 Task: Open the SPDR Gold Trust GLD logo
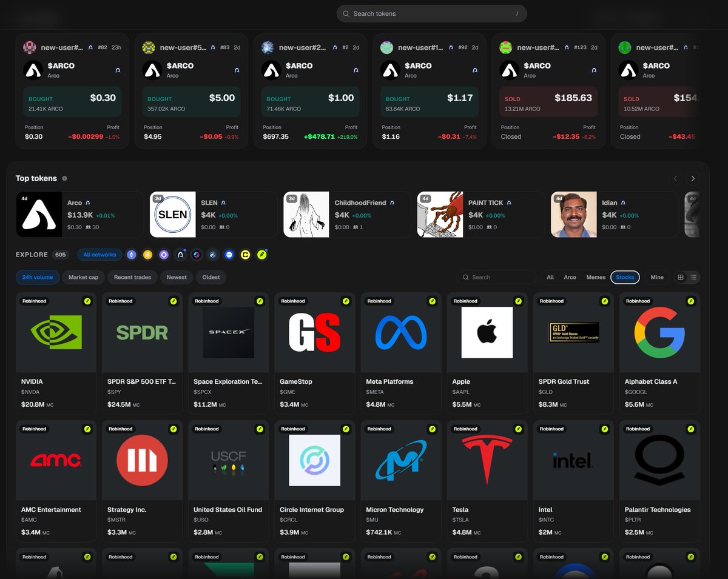pos(573,332)
